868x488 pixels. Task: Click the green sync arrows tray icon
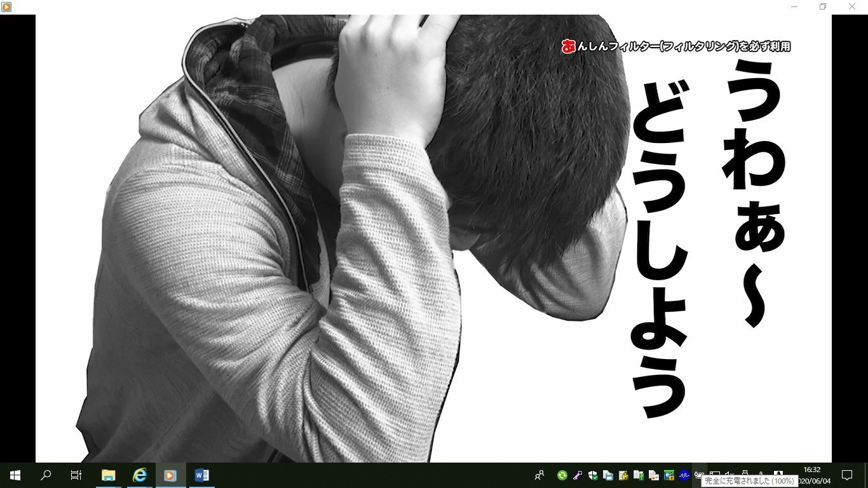pos(562,475)
